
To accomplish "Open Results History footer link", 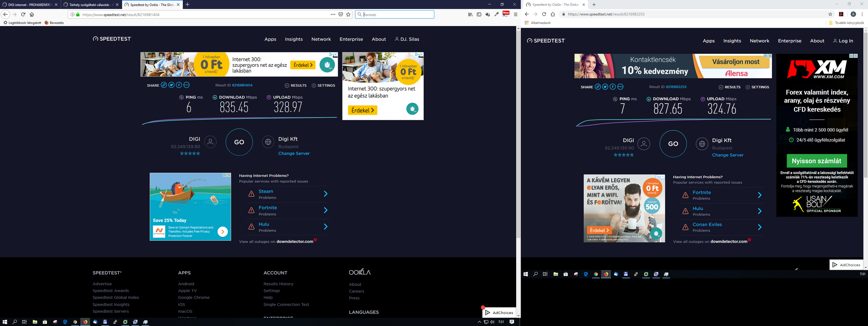I will coord(278,284).
